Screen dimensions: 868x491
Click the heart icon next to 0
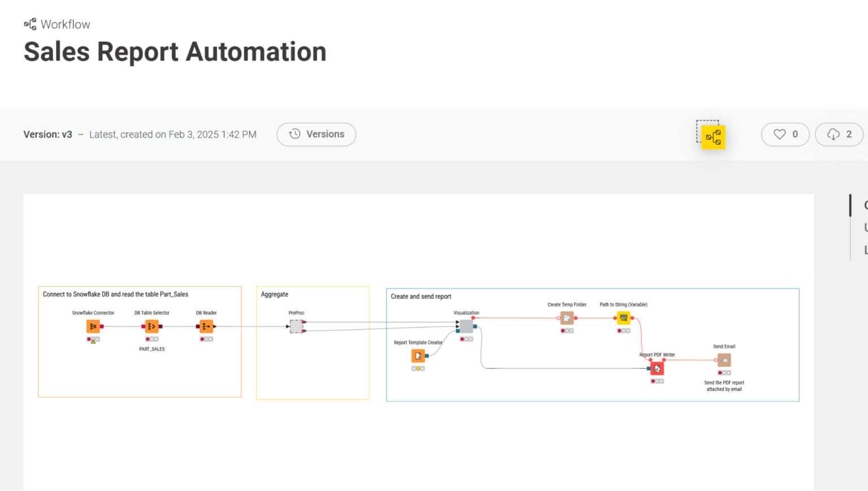click(x=779, y=134)
